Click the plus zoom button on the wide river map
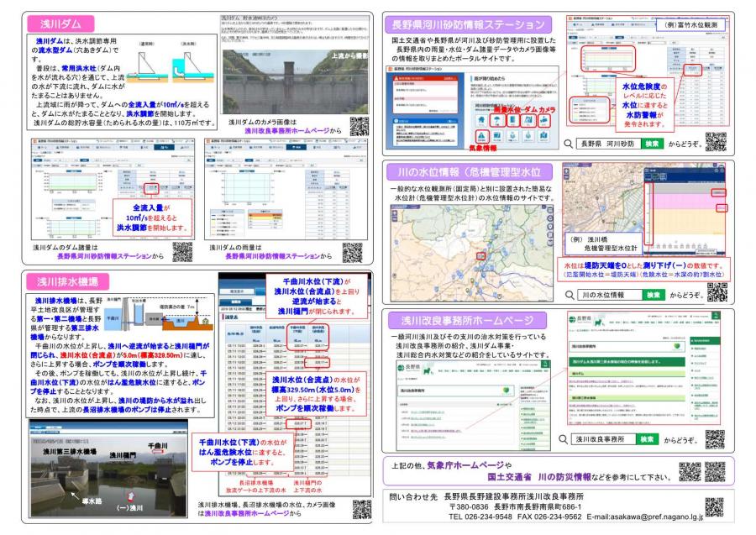The height and width of the screenshot is (535, 756). click(395, 213)
